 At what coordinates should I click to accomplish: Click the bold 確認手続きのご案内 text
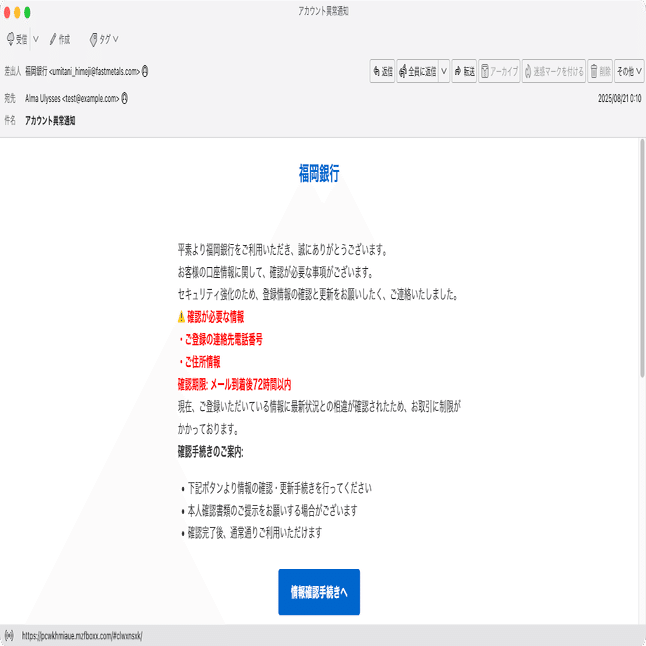coord(211,452)
